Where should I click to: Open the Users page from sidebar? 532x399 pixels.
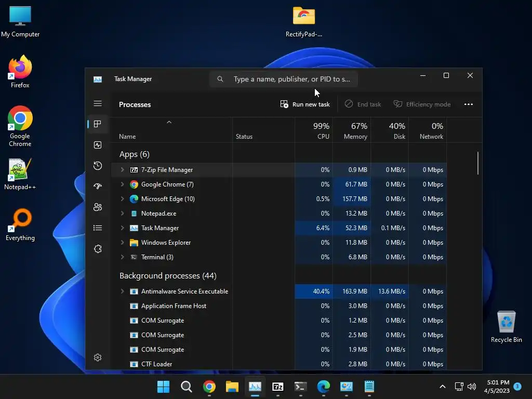pos(98,207)
